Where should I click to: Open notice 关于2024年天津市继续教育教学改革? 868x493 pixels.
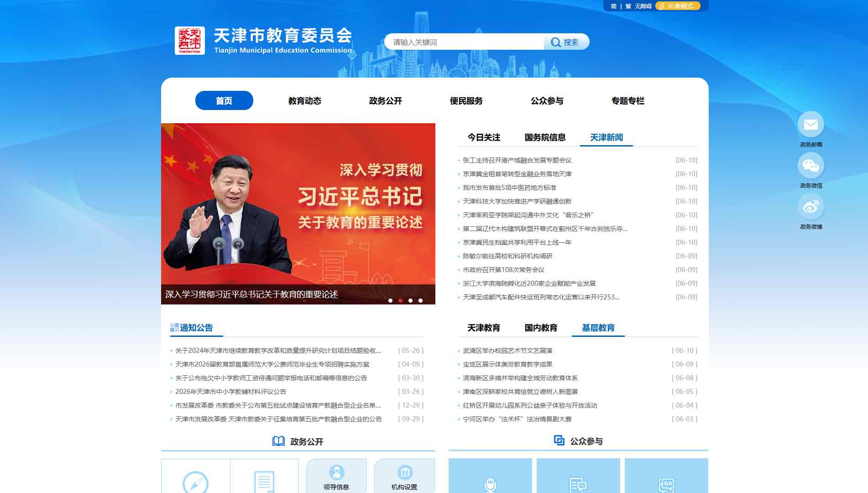[x=278, y=351]
